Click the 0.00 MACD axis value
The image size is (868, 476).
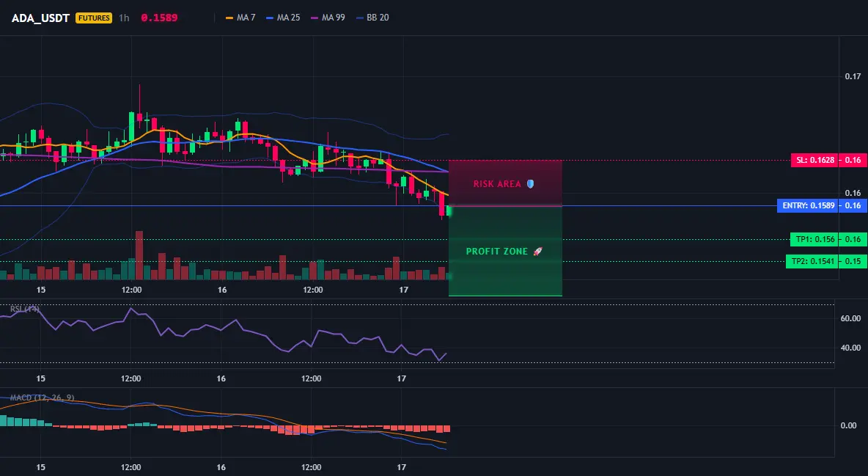(x=849, y=425)
